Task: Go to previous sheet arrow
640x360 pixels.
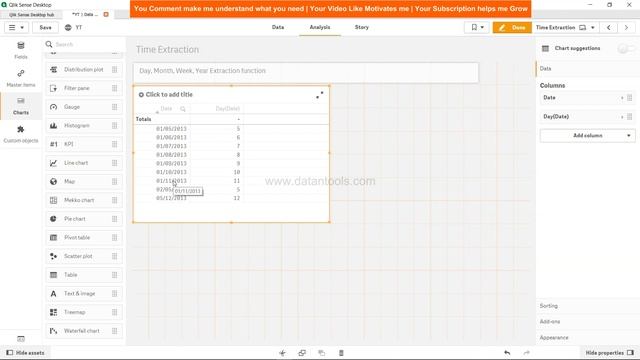Action: (609, 27)
